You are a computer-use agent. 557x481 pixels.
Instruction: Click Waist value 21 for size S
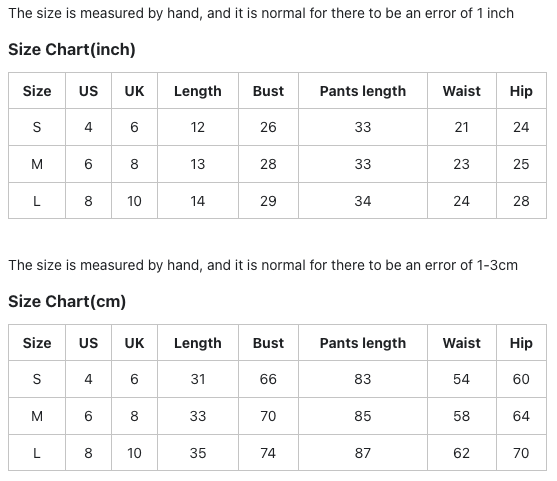461,127
